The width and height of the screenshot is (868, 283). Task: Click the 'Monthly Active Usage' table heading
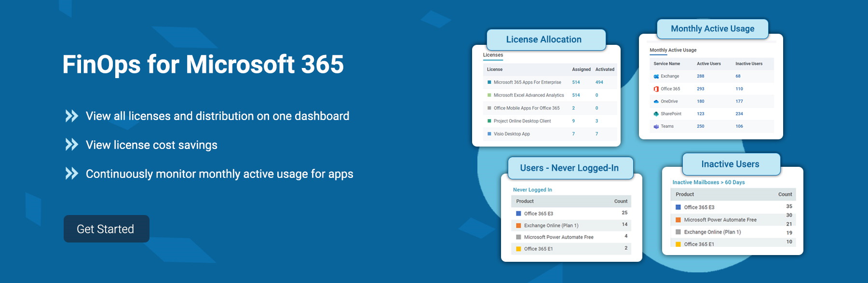point(673,50)
